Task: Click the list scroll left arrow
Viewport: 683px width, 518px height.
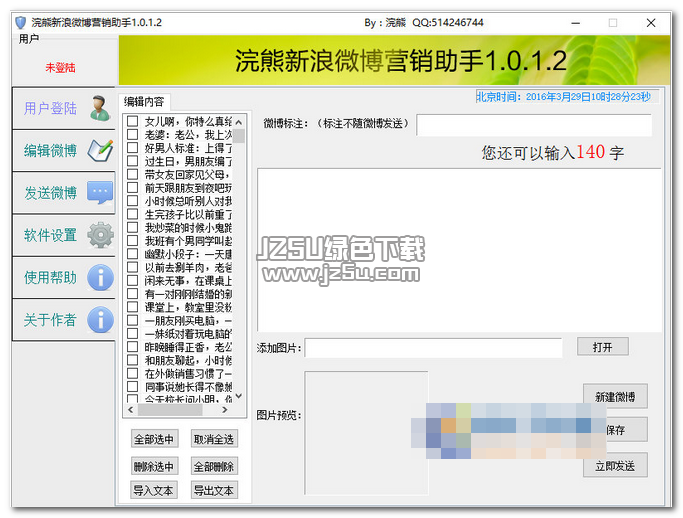Action: tap(131, 410)
